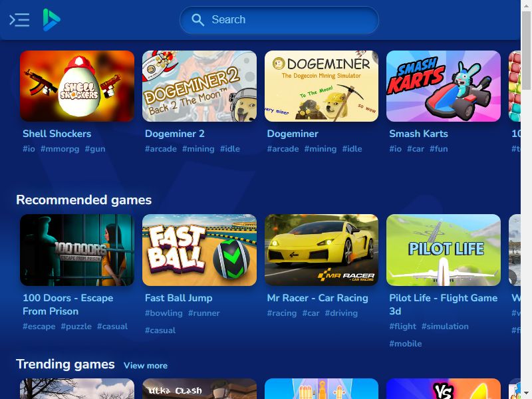Open the Dogeminer 2 thumbnail image

click(x=199, y=86)
